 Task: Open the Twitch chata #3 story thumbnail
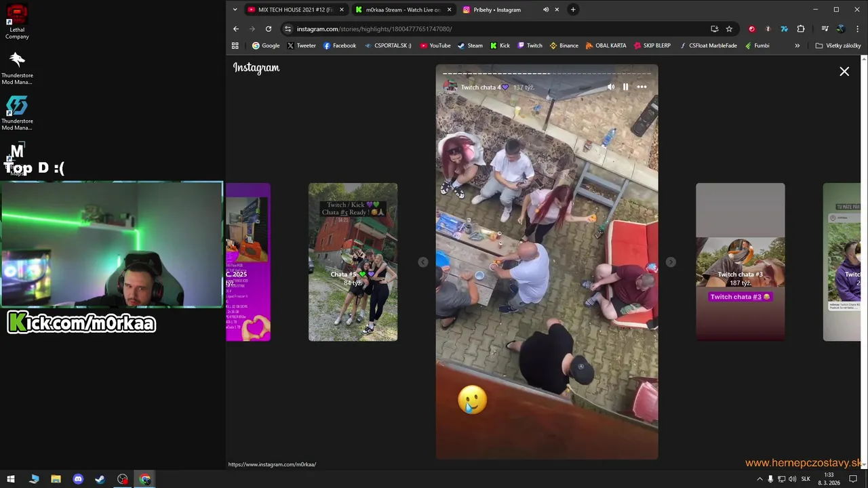740,262
